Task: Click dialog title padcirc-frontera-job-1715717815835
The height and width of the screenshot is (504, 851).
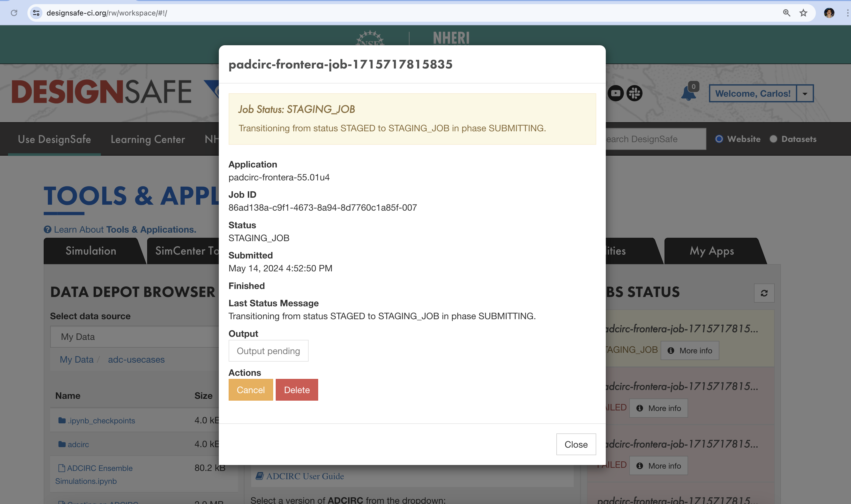Action: pyautogui.click(x=341, y=65)
